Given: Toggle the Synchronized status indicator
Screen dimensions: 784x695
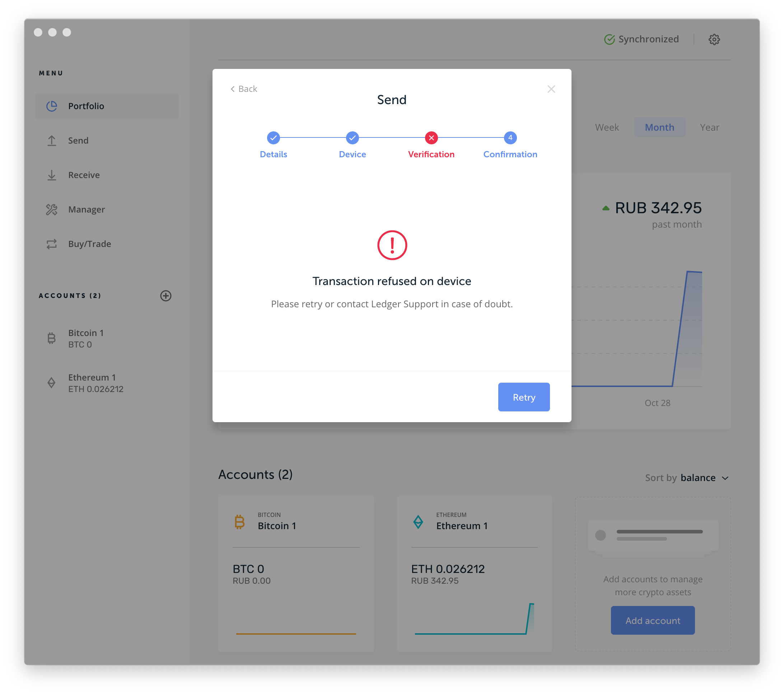Looking at the screenshot, I should tap(643, 39).
